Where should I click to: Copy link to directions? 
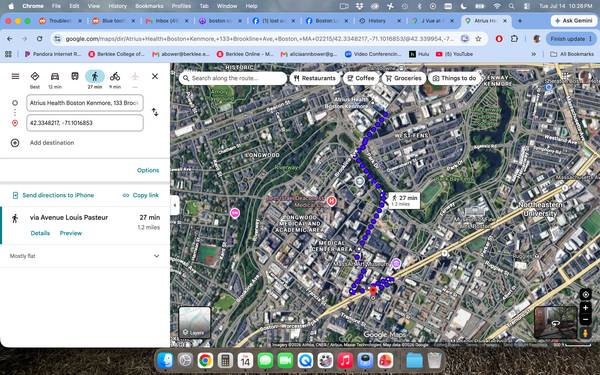point(141,195)
